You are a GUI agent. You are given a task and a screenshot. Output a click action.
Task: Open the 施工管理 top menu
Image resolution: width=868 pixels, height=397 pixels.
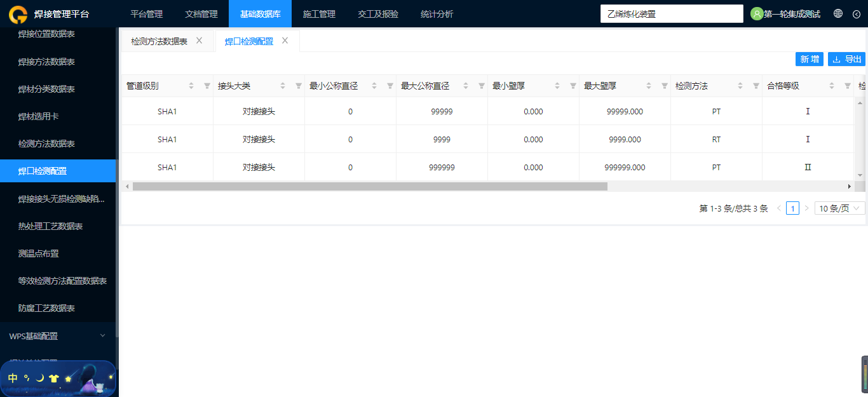[319, 14]
